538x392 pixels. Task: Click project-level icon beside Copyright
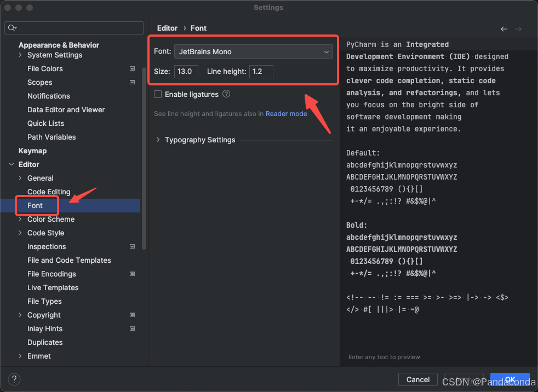click(x=132, y=315)
